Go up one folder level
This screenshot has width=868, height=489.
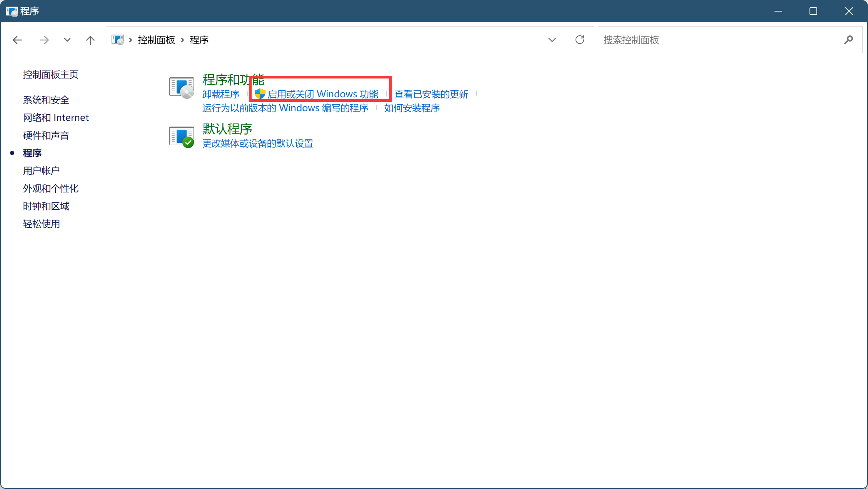point(90,40)
